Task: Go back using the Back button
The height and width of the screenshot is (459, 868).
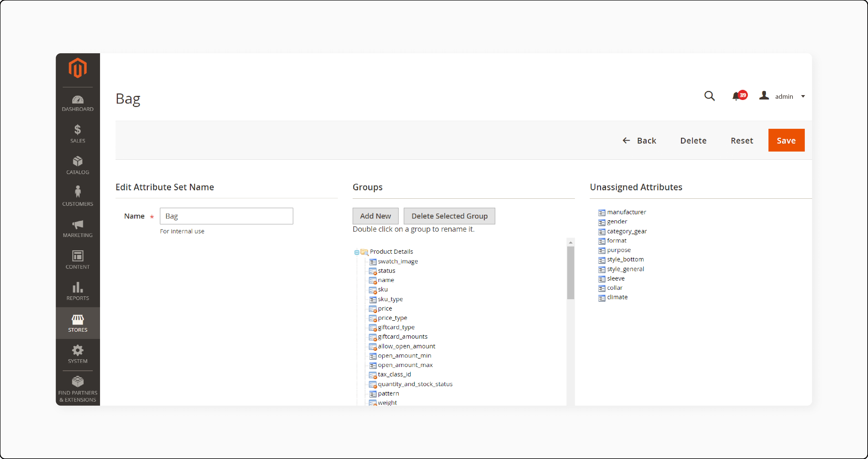Action: coord(639,140)
